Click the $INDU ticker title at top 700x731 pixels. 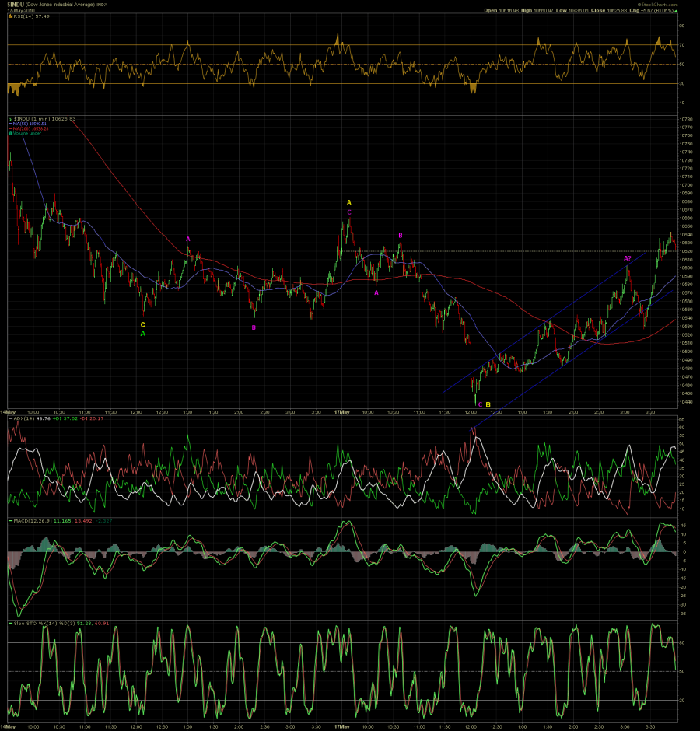tap(16, 4)
